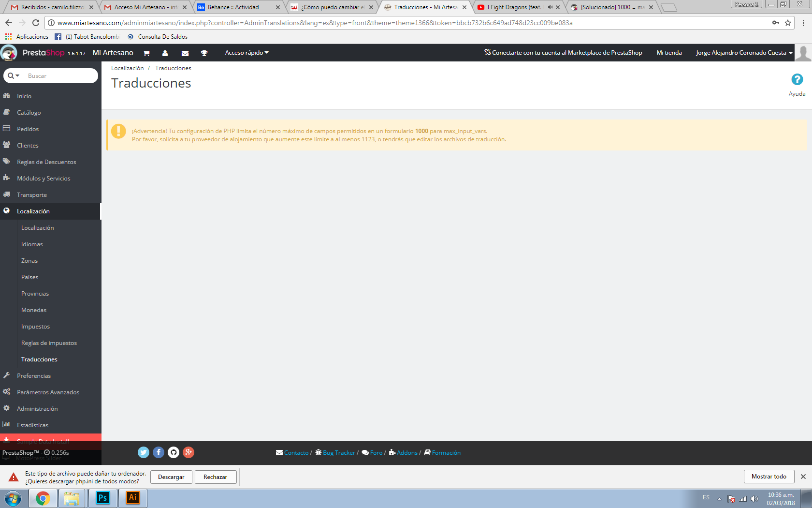Open the GitHub icon in footer
Viewport: 812px width, 508px height.
click(x=174, y=452)
